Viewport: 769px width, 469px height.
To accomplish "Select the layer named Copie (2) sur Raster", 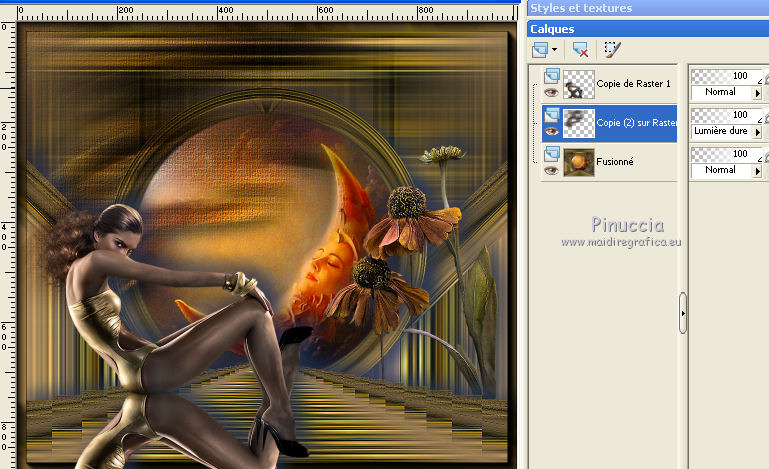I will [637, 123].
